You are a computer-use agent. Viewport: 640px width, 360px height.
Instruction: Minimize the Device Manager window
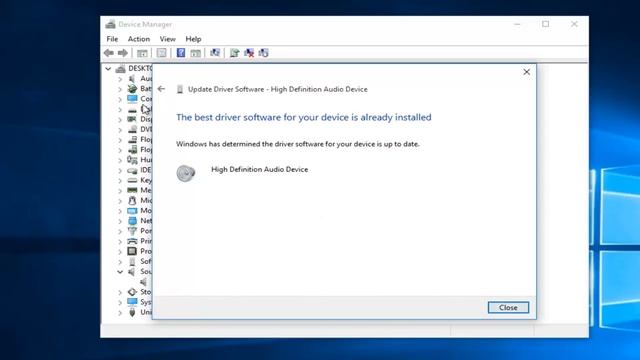pyautogui.click(x=517, y=24)
